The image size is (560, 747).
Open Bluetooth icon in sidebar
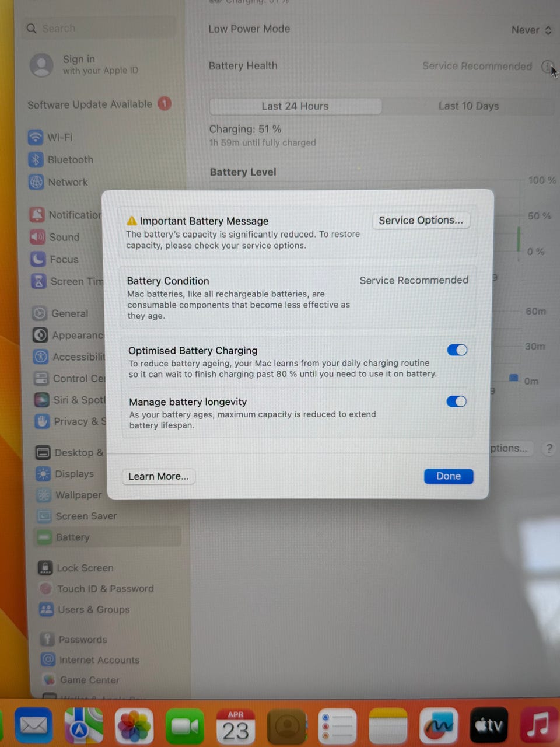coord(36,159)
